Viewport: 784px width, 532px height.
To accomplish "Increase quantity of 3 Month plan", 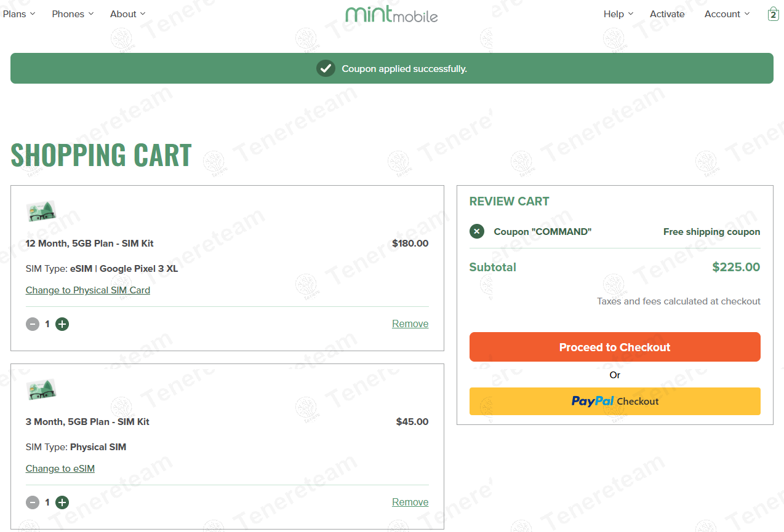I will (x=62, y=502).
